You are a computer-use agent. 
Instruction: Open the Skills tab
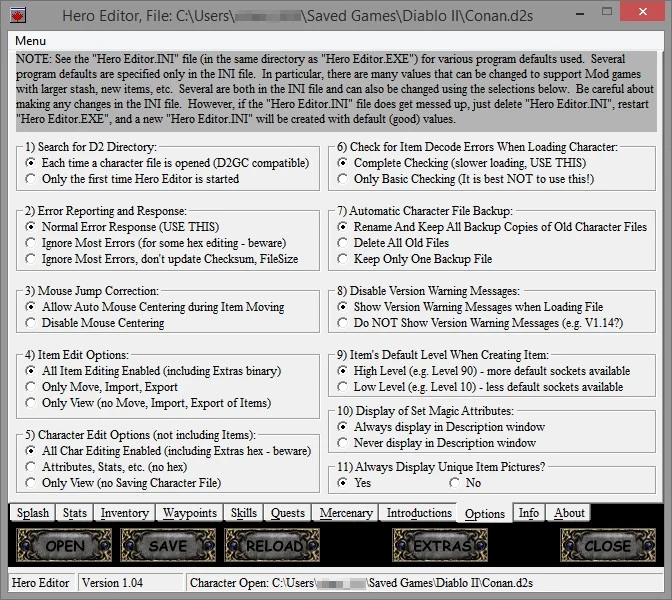[243, 513]
